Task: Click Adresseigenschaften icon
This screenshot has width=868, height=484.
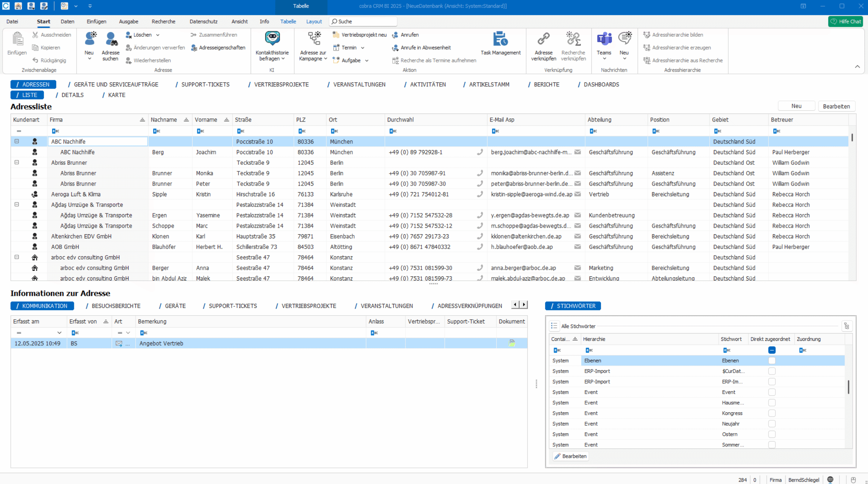Action: click(194, 48)
